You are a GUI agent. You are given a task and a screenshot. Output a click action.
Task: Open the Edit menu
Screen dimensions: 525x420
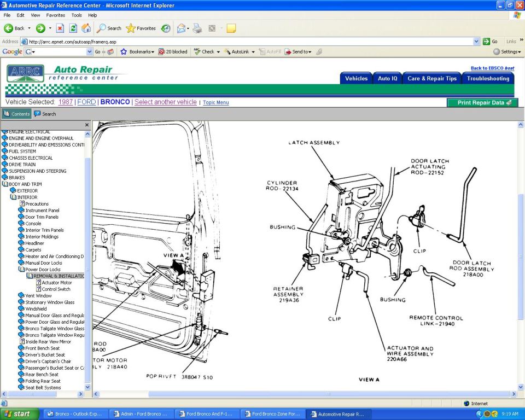[x=20, y=15]
